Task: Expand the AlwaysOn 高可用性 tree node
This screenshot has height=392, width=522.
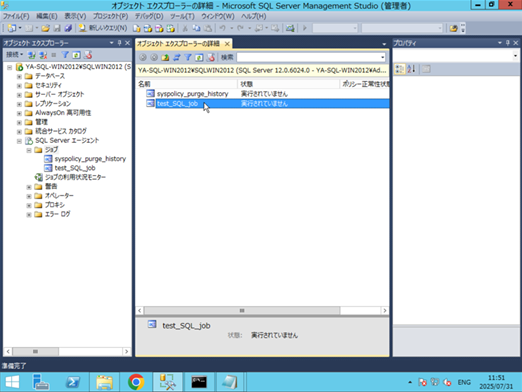Action: tap(19, 113)
